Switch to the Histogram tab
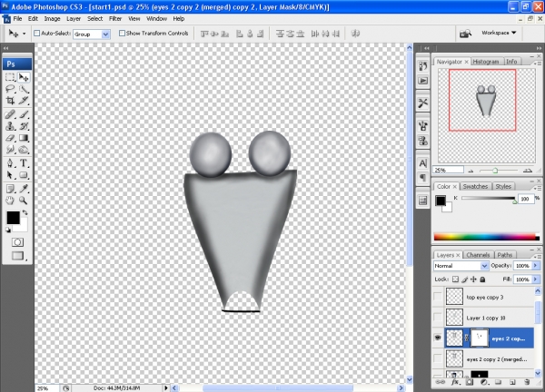The height and width of the screenshot is (392, 545). click(x=486, y=62)
